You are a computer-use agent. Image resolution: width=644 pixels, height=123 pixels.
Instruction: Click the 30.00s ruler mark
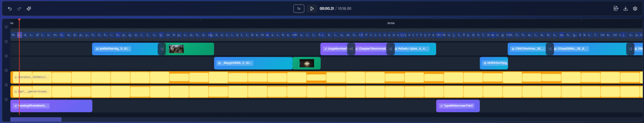tap(391, 23)
